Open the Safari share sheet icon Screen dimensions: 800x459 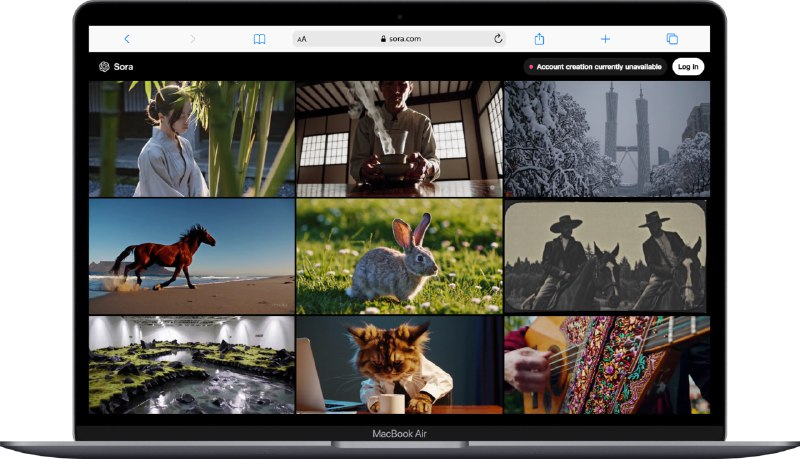539,39
